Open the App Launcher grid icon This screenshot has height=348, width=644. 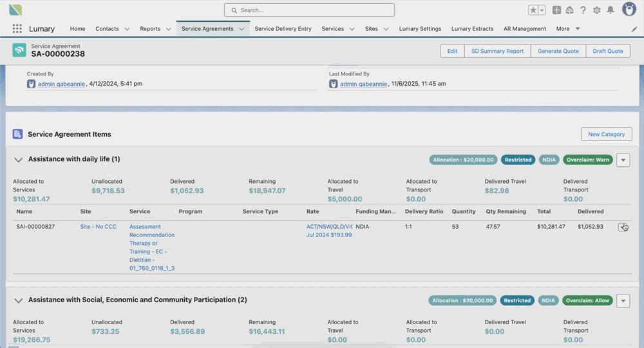[x=17, y=29]
